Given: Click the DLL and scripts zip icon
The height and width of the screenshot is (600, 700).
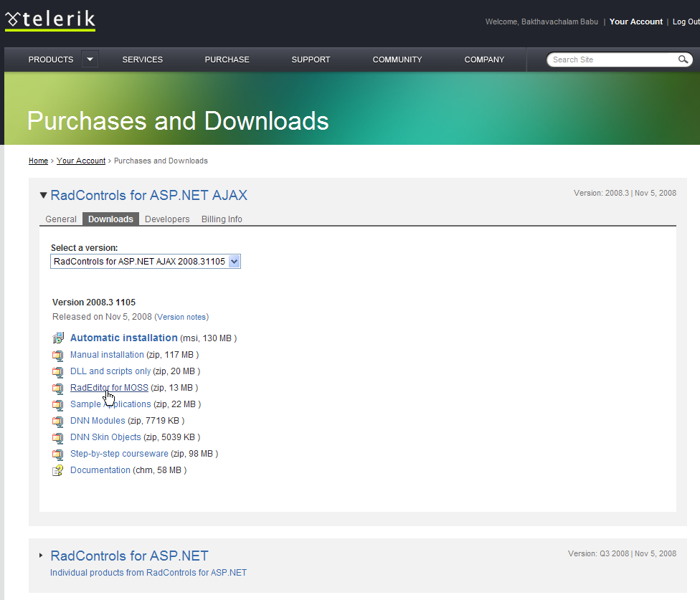Looking at the screenshot, I should (x=58, y=371).
